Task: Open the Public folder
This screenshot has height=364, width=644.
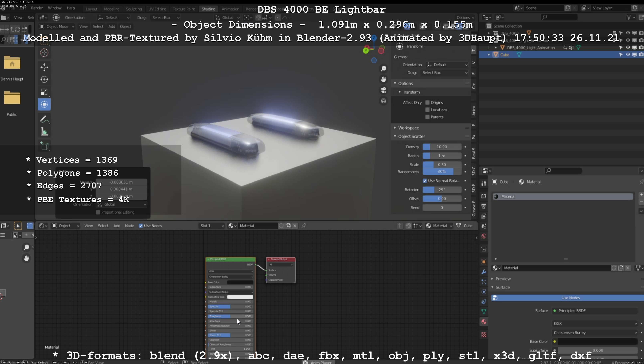Action: coord(12,98)
